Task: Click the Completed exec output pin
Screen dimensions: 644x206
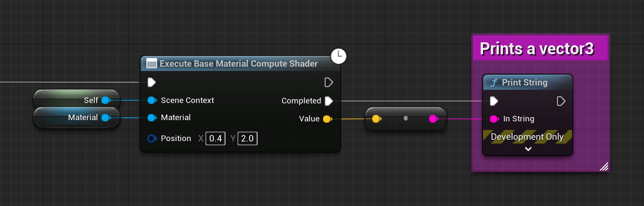Action: point(329,101)
